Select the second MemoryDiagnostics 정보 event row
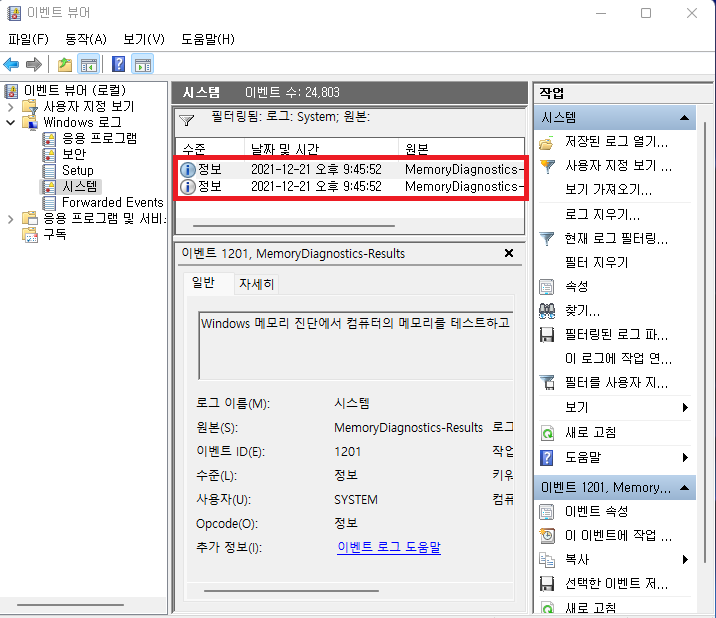Image resolution: width=716 pixels, height=618 pixels. (350, 186)
